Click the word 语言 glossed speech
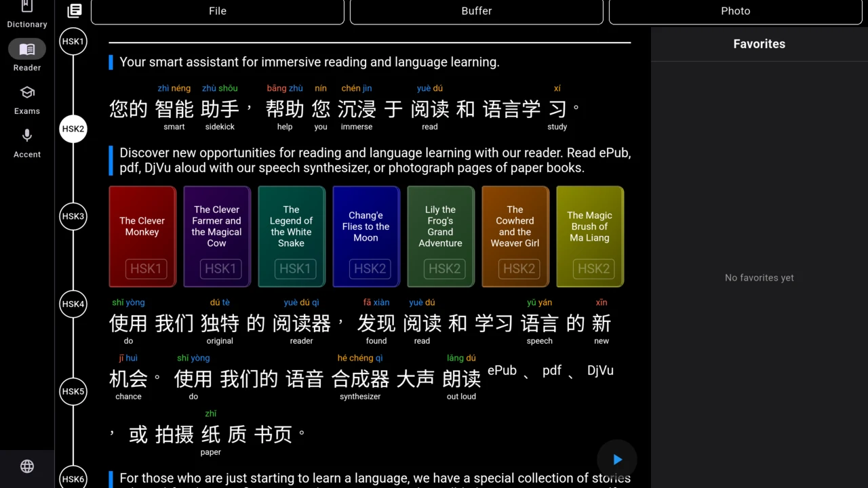 [540, 323]
